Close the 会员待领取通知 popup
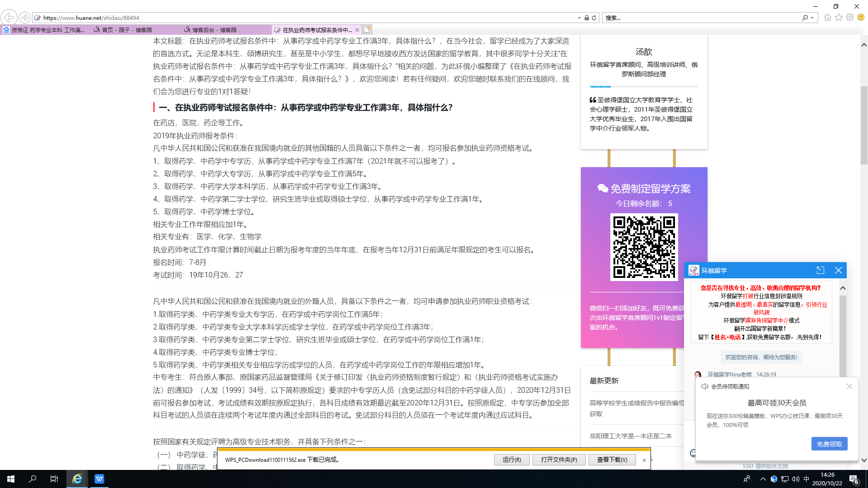 [x=849, y=386]
